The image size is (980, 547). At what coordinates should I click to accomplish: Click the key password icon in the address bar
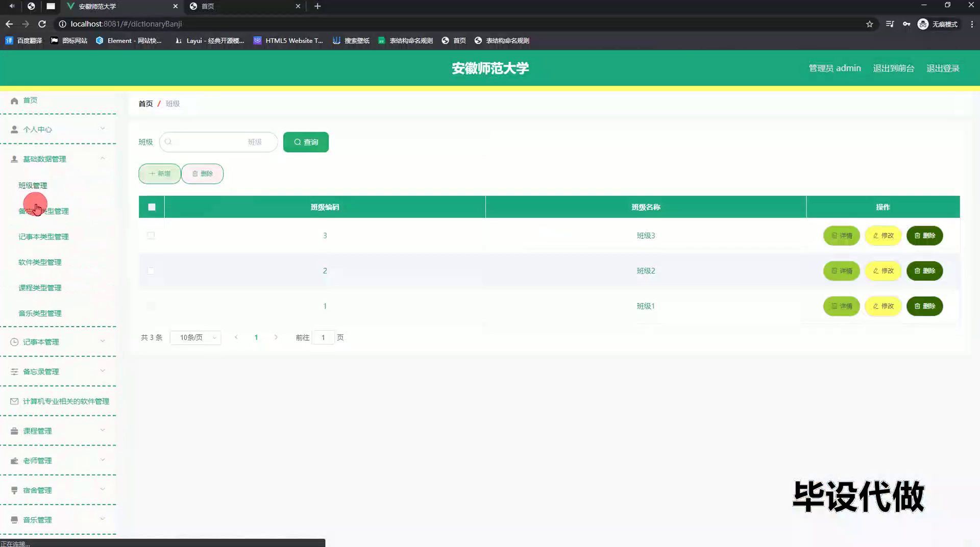click(906, 24)
